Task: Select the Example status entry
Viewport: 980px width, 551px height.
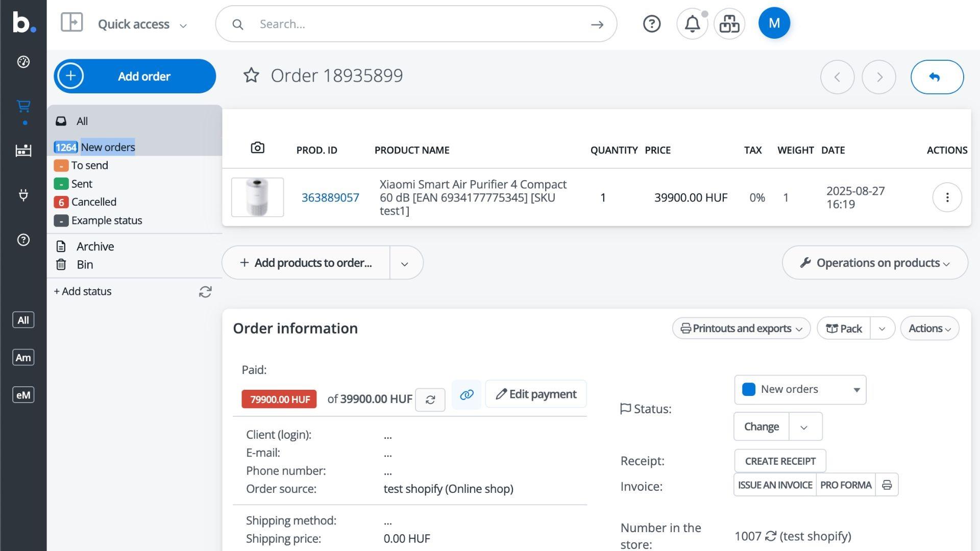Action: coord(107,220)
